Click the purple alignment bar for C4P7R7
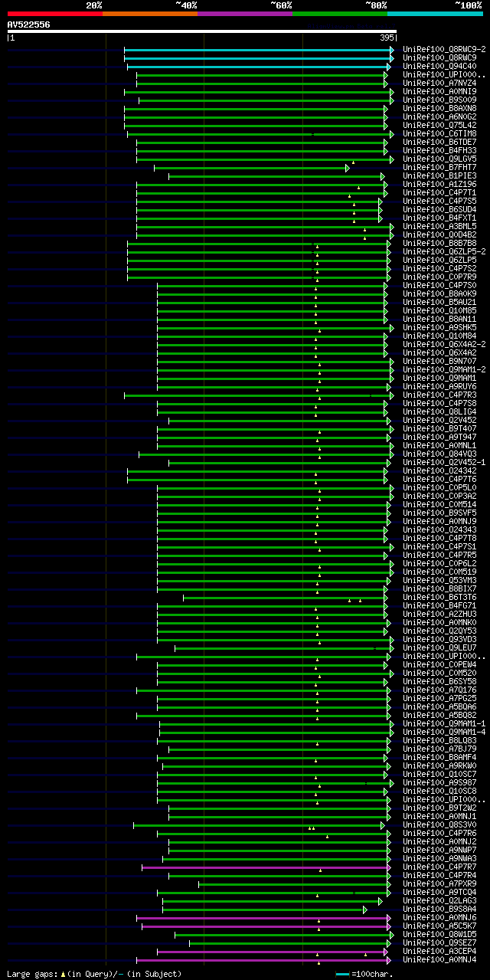Image resolution: width=490 pixels, height=980 pixels. tap(266, 867)
